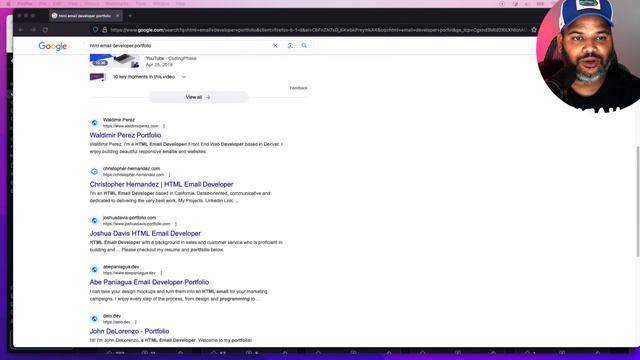Open more options for Waldimir Perez result
This screenshot has height=360, width=640.
click(x=164, y=126)
